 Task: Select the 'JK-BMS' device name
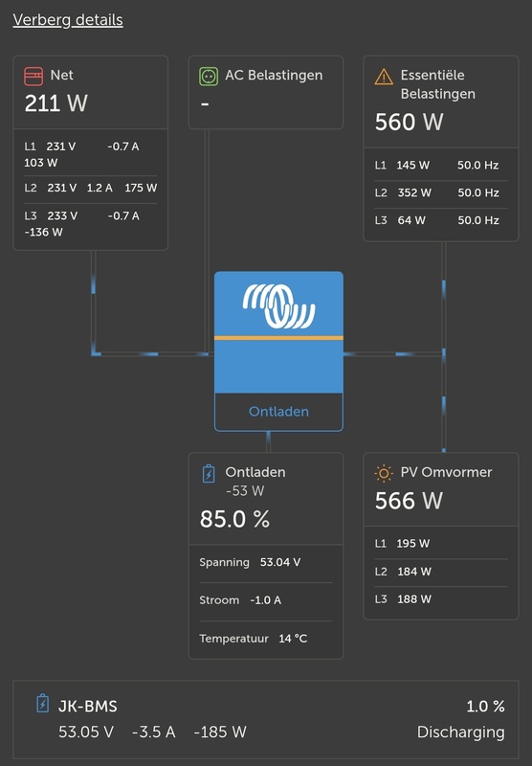click(88, 707)
